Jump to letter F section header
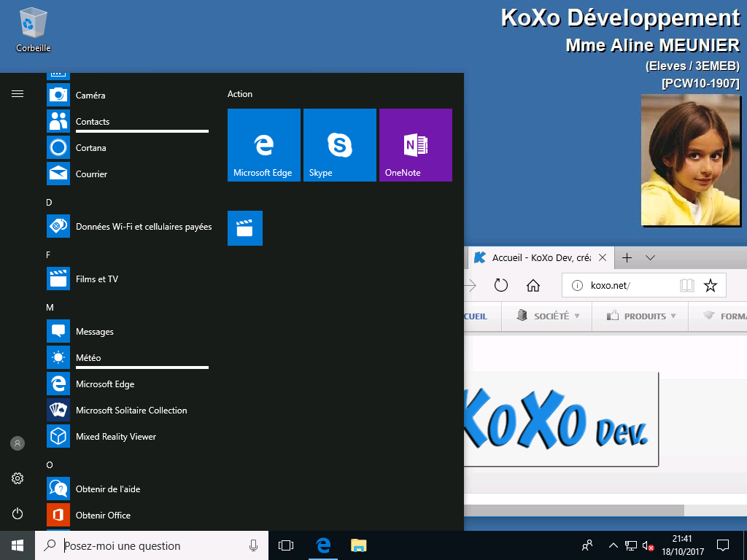Viewport: 747px width, 560px height. tap(48, 254)
